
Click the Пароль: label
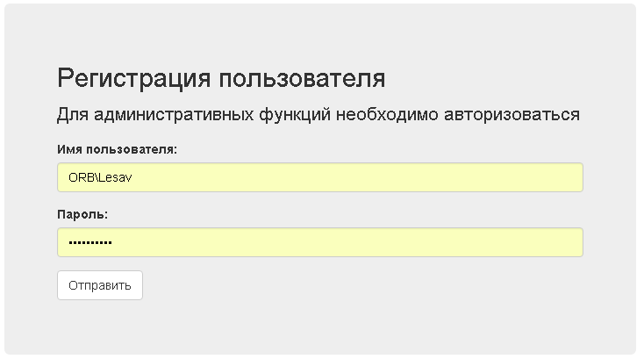pos(82,215)
